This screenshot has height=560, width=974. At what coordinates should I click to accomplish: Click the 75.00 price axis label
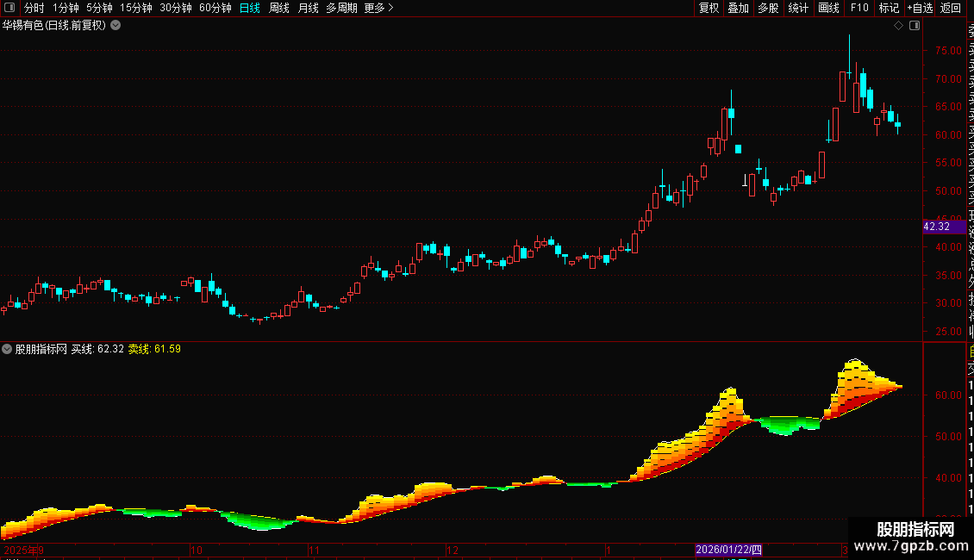[x=948, y=51]
